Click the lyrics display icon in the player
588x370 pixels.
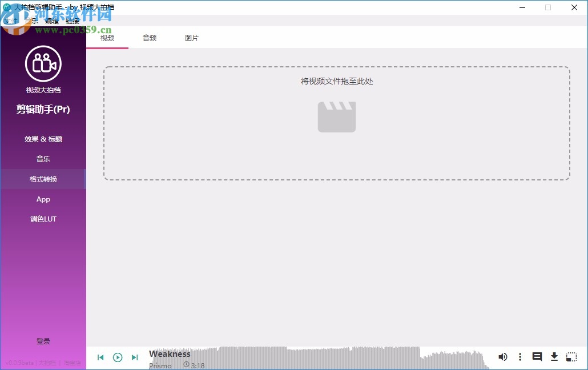[537, 357]
